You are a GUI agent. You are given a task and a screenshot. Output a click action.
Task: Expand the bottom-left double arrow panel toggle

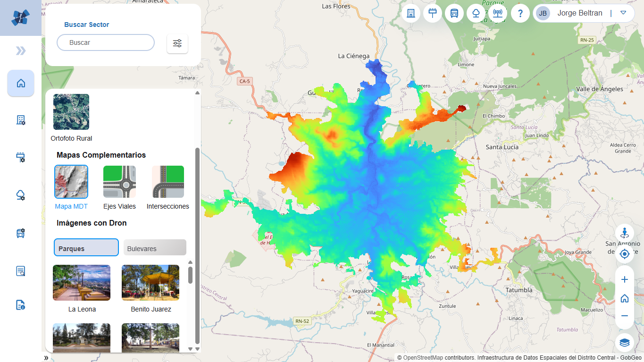click(46, 358)
